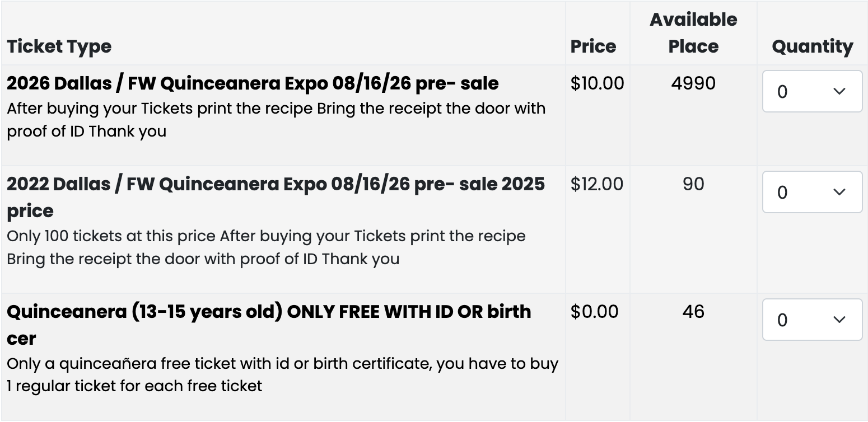Select the 2026 Dallas / FW Quinceanera Expo title

252,82
